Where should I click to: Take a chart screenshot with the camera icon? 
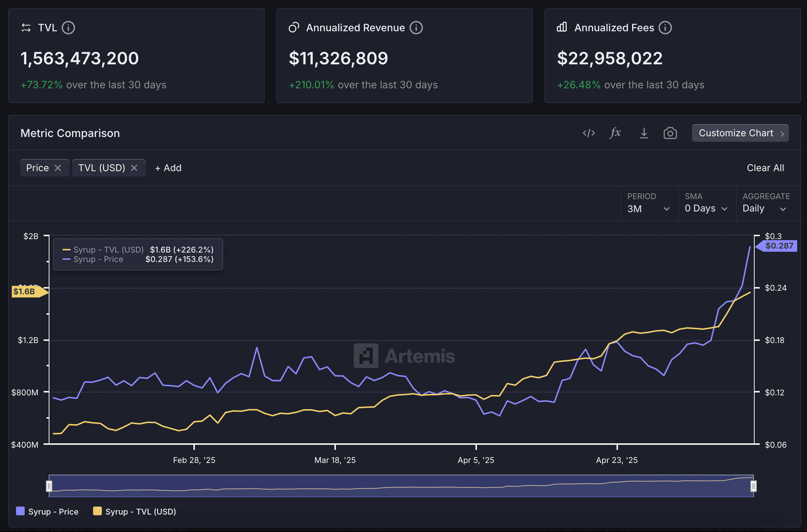(670, 133)
